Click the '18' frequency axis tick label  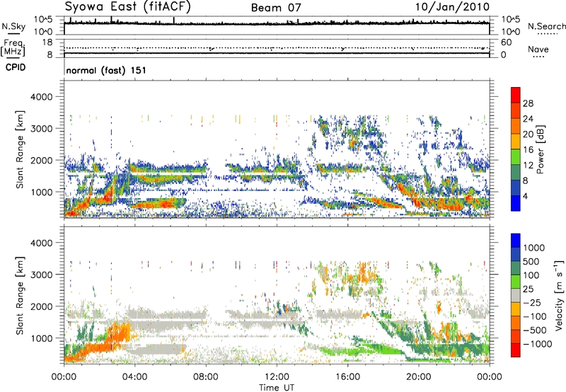point(47,42)
